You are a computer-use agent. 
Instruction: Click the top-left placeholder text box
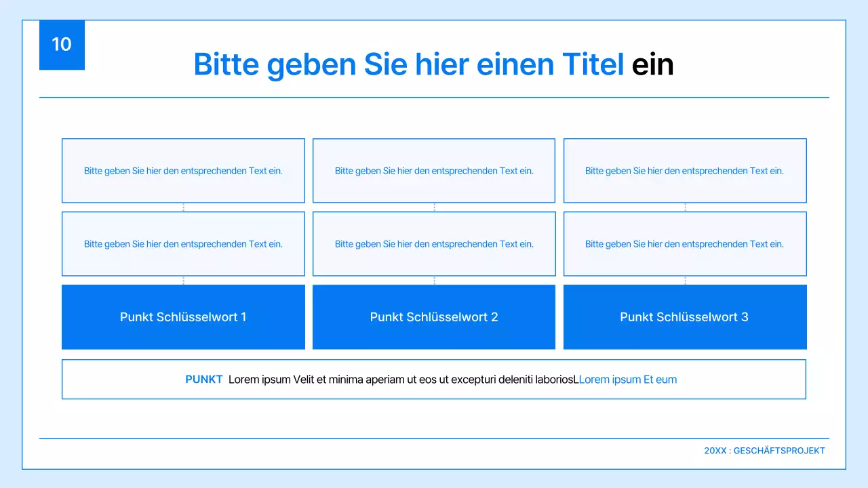click(183, 171)
